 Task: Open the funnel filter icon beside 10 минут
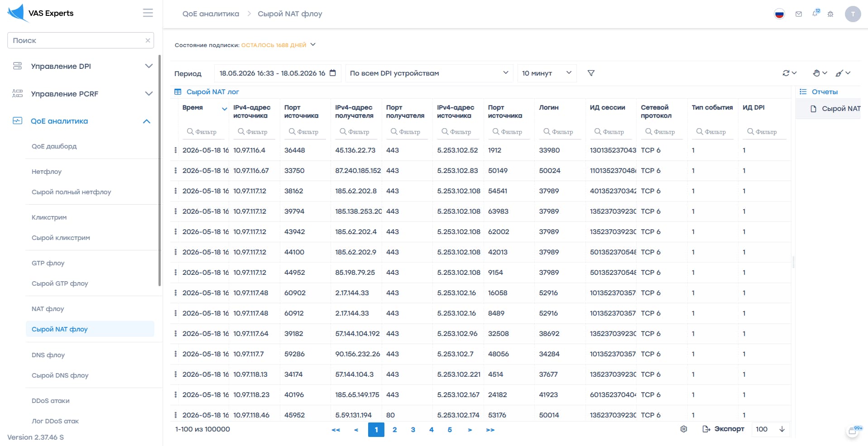[591, 73]
